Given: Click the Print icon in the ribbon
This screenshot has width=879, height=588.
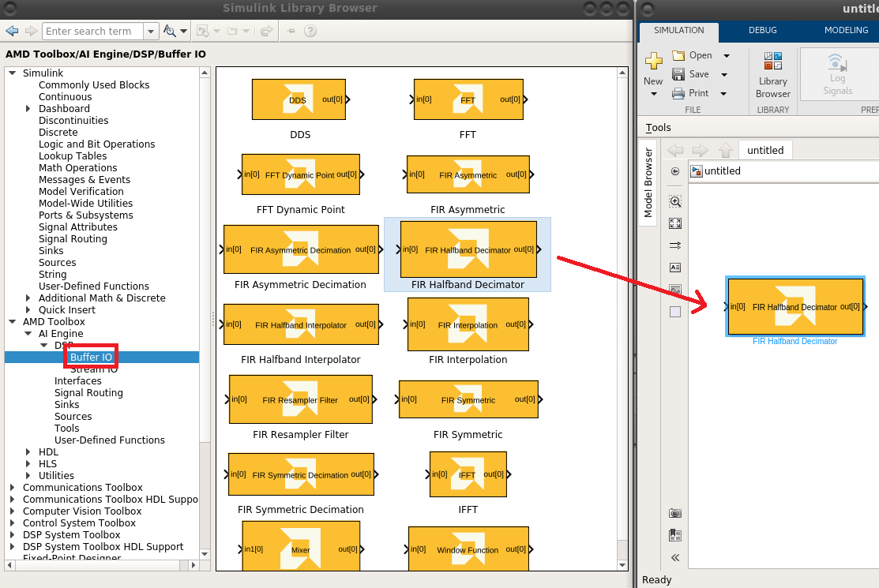Looking at the screenshot, I should 678,93.
